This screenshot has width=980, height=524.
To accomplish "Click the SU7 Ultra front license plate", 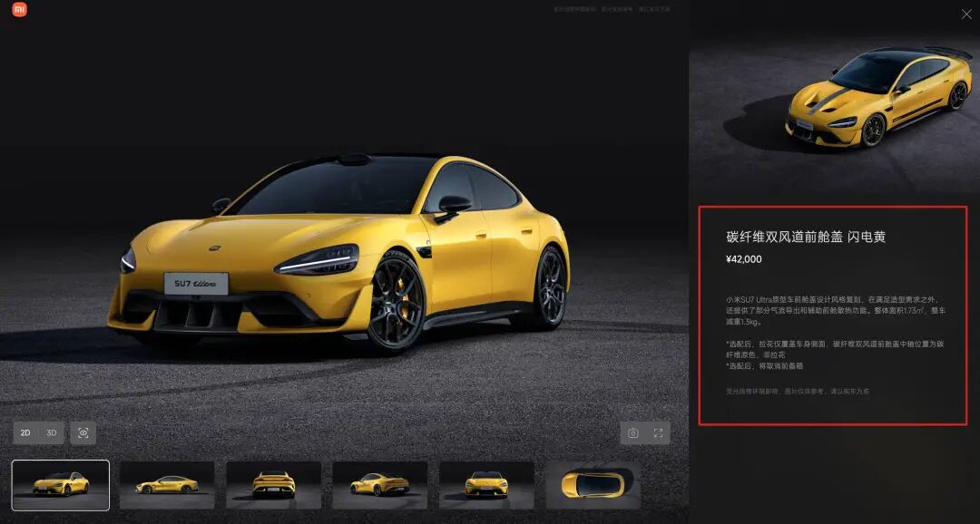I will coord(196,284).
